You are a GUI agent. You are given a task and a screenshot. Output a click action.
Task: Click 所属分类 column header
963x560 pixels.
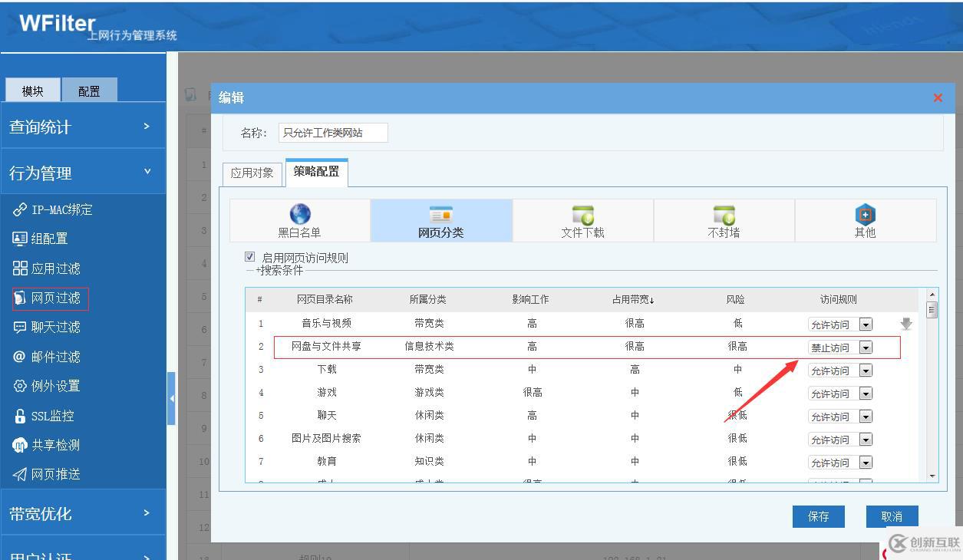click(x=428, y=299)
